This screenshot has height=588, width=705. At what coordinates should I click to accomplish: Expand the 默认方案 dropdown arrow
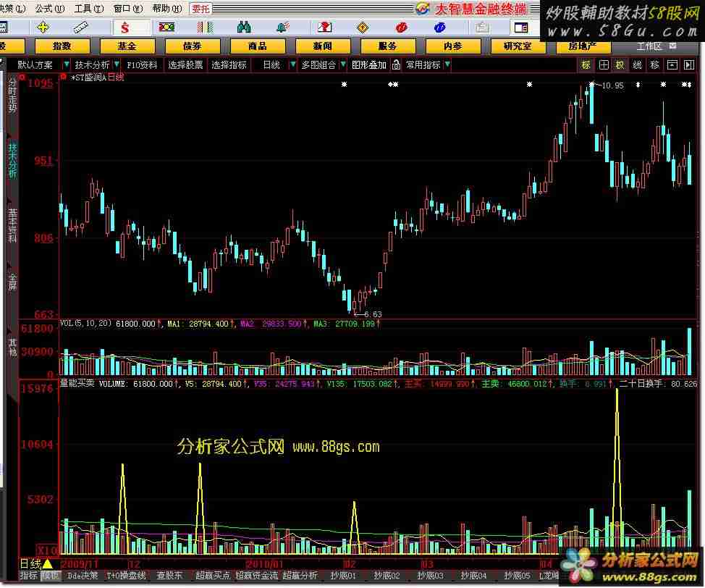(x=66, y=64)
